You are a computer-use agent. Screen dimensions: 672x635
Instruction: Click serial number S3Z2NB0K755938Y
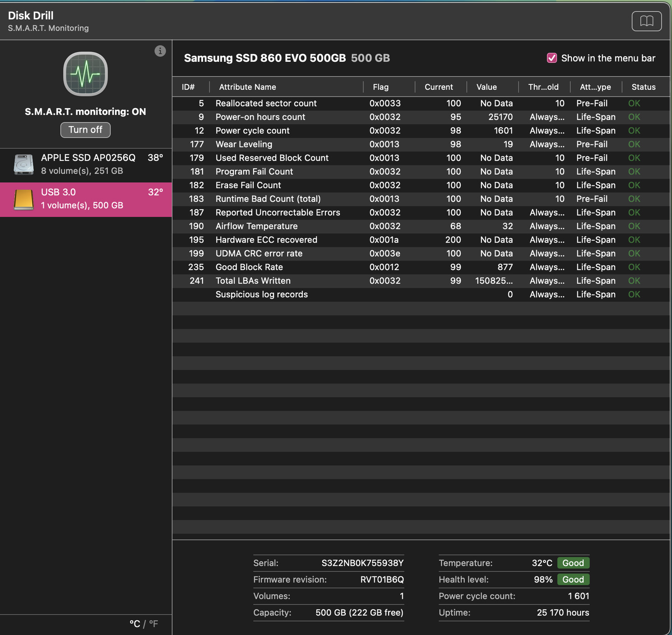[362, 563]
